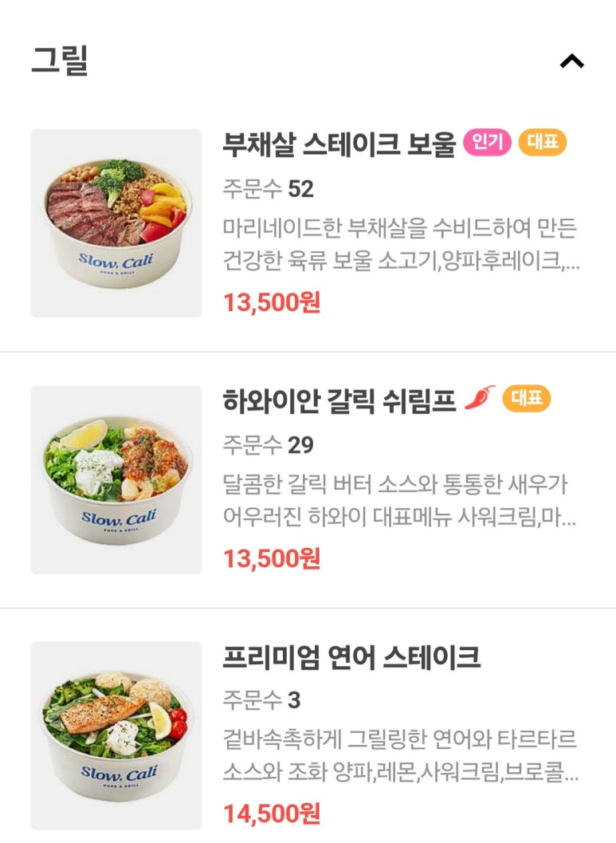Screen dimensions: 616x843
Task: Open the 부채살 marinated steak description text
Action: (401, 245)
